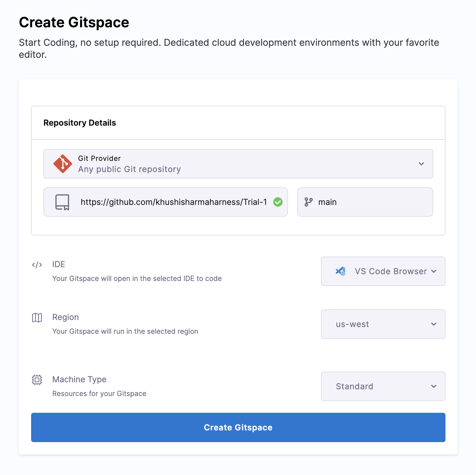This screenshot has height=475, width=476.
Task: Click the red Git provider logo icon
Action: (x=63, y=164)
